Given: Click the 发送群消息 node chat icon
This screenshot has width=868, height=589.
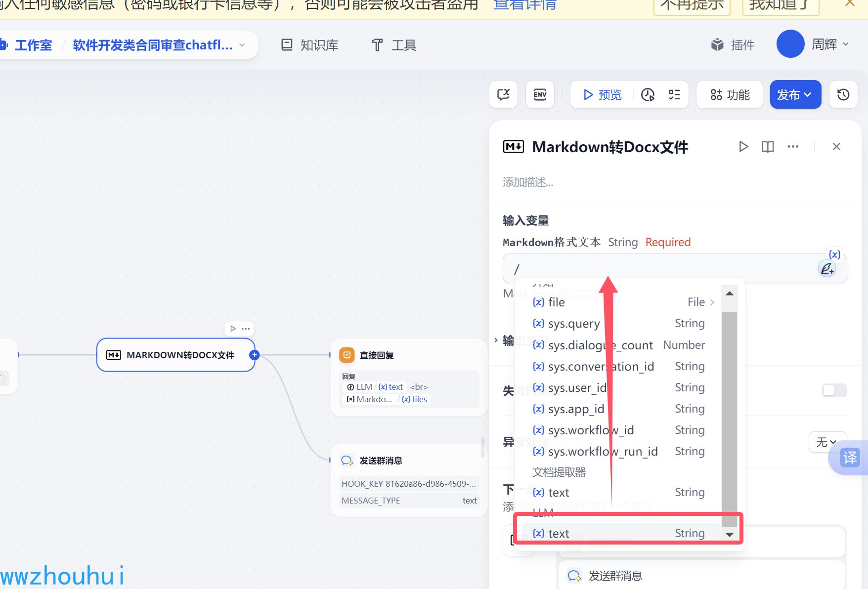Looking at the screenshot, I should point(347,461).
